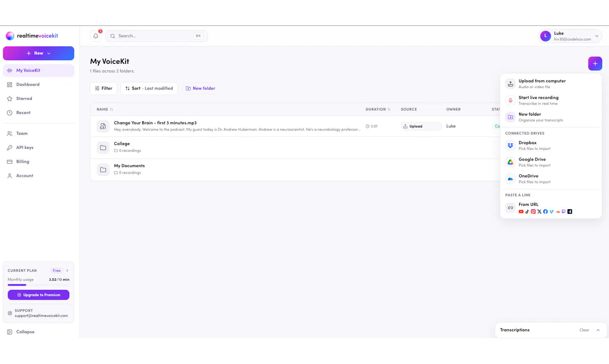Focus the Search field
The image size is (609, 364).
(156, 36)
